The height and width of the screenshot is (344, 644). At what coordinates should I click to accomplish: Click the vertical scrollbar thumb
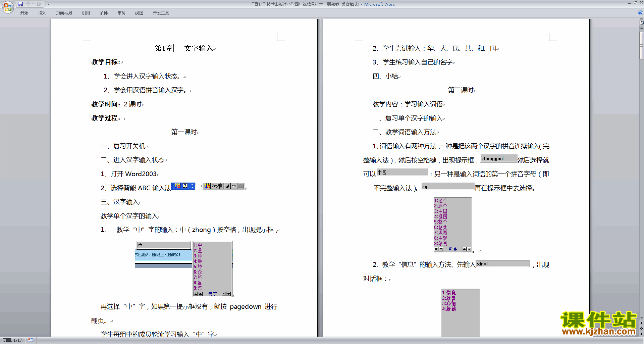(x=641, y=46)
